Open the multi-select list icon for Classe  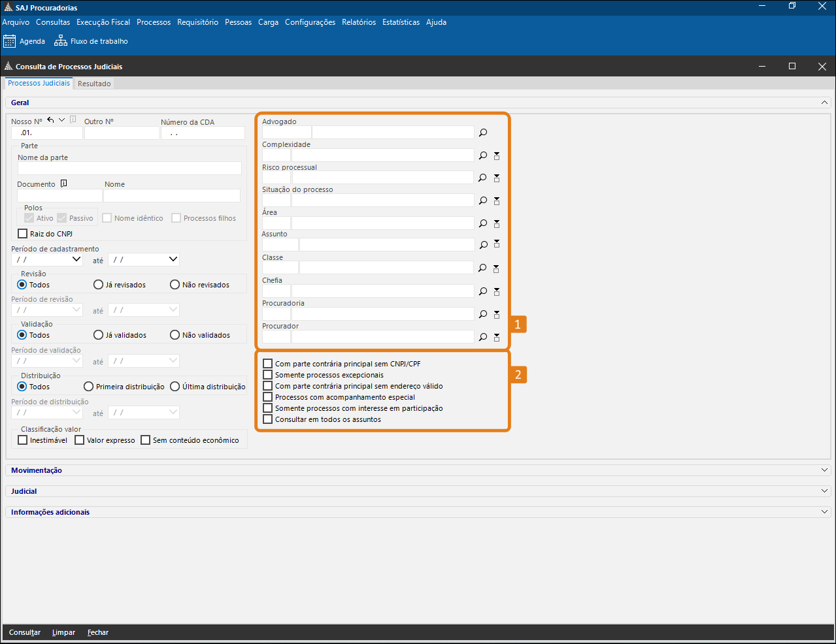[x=497, y=268]
